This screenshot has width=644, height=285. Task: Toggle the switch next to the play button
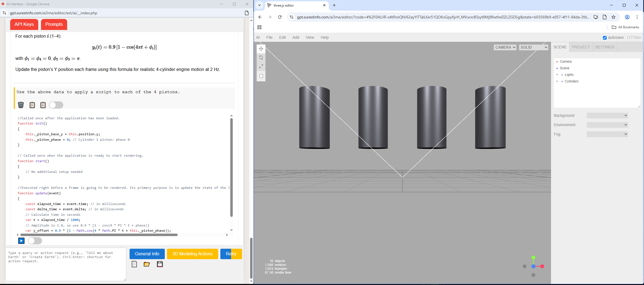click(35, 241)
